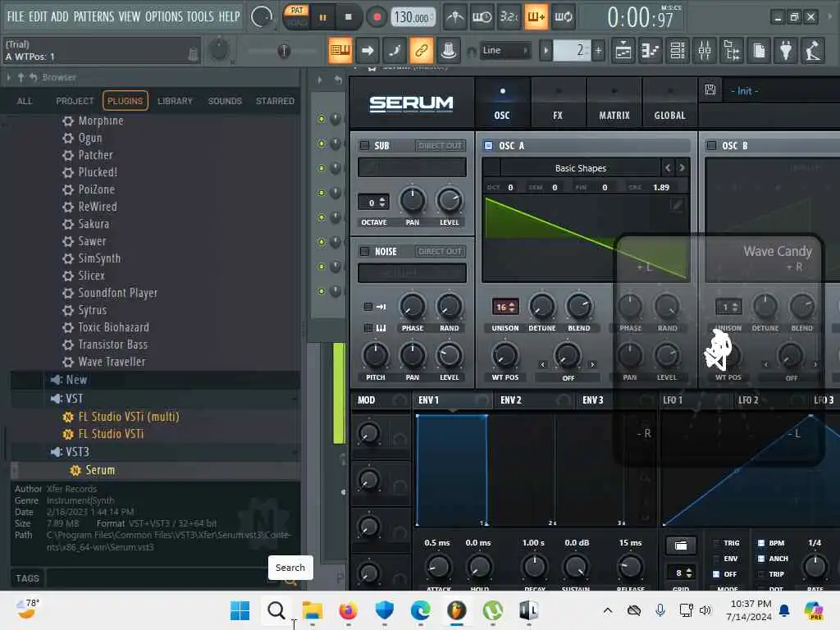Switch to Serum FX tab
This screenshot has height=630, width=840.
(x=558, y=103)
